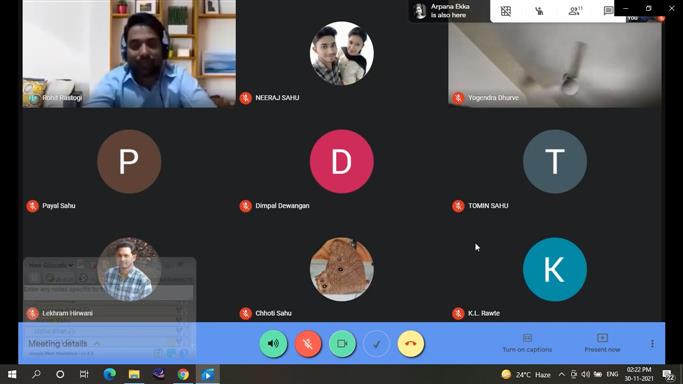The width and height of the screenshot is (683, 384).
Task: Toggle the red muted microphone button
Action: [x=308, y=344]
